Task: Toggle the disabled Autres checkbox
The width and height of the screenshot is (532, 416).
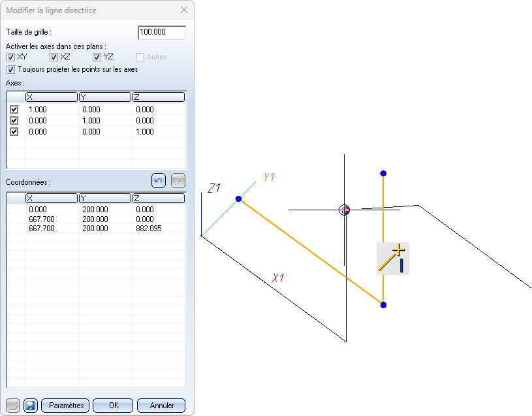Action: pyautogui.click(x=140, y=57)
